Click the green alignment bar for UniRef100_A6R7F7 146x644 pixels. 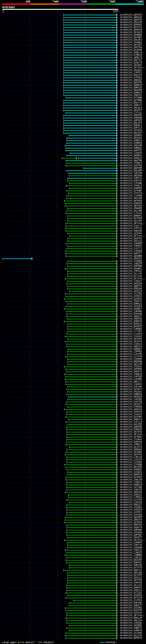92,254
